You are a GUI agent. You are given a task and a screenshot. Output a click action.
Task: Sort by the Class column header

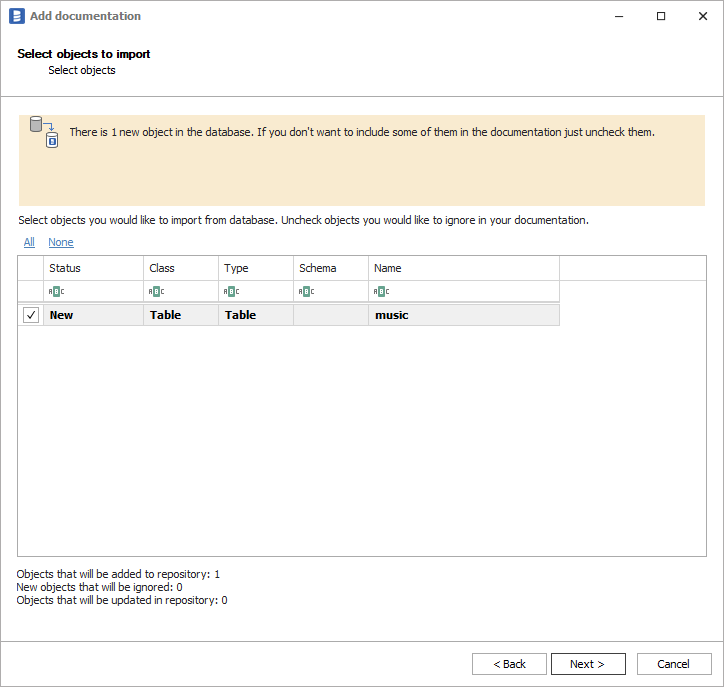[x=180, y=268]
